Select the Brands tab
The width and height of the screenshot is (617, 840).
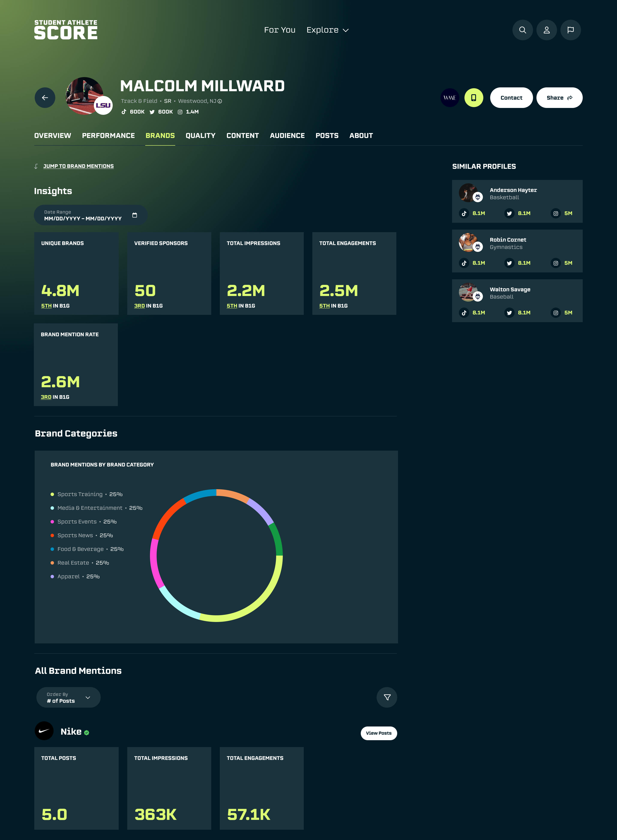(x=160, y=136)
